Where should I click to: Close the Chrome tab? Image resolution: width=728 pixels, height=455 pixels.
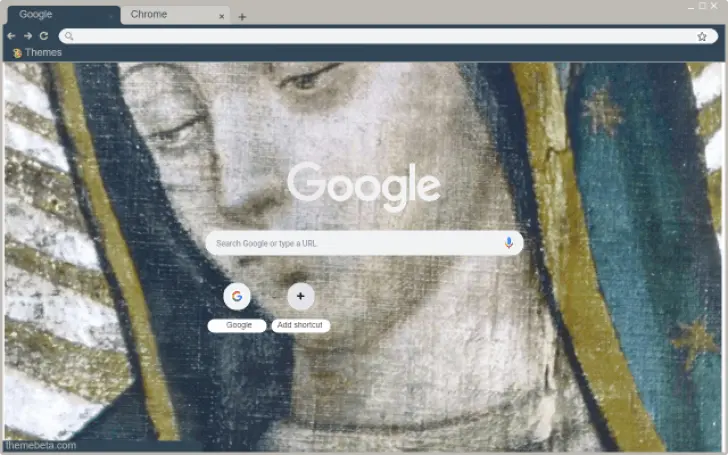click(x=222, y=16)
